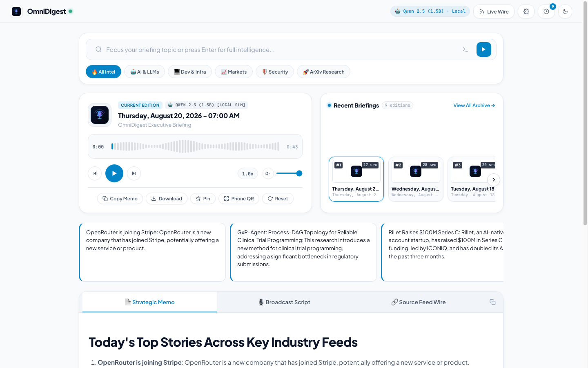
Task: Select the All Intel filter
Action: pyautogui.click(x=103, y=72)
